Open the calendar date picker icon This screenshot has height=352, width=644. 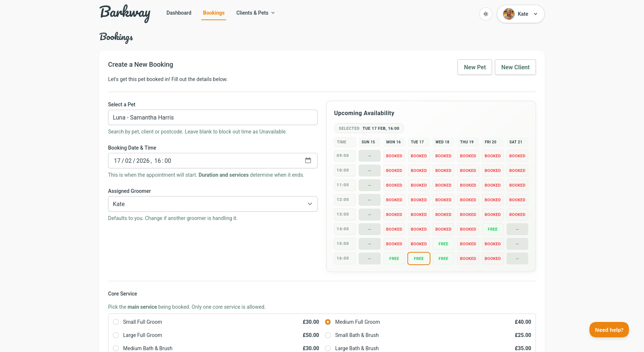pyautogui.click(x=308, y=161)
